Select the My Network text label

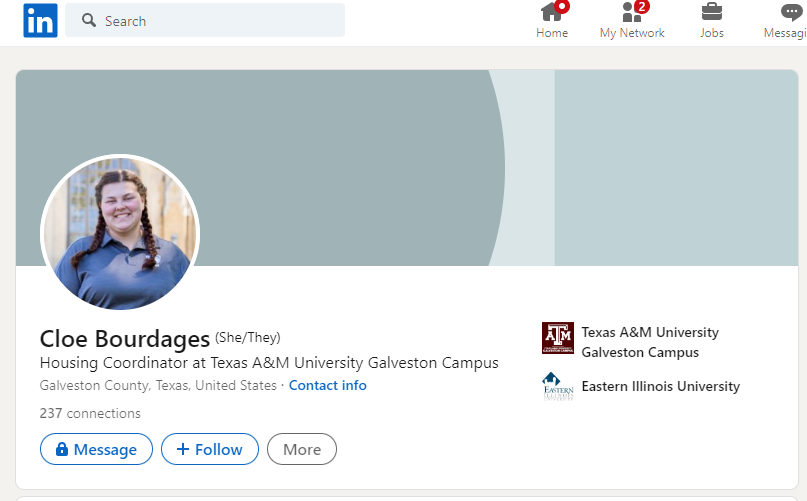click(x=632, y=33)
